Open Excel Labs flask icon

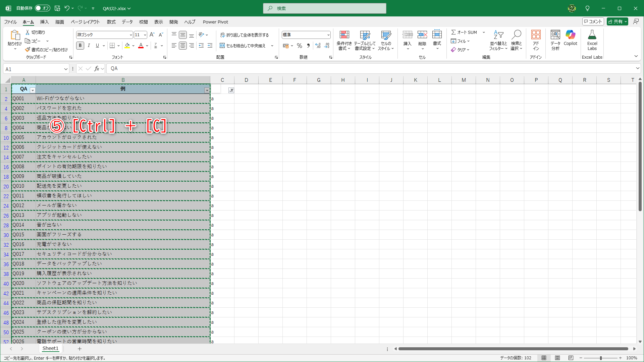[x=592, y=35]
